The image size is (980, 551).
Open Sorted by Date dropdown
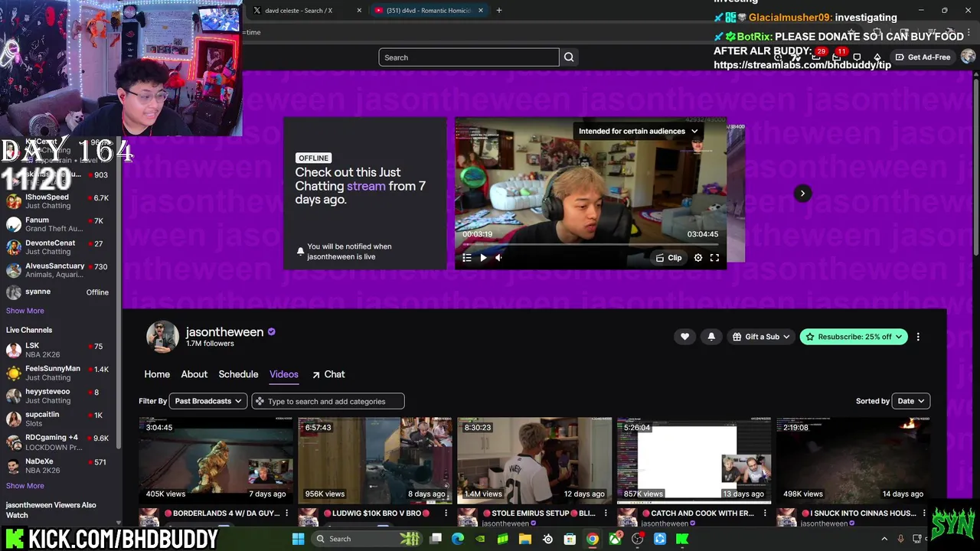coord(911,401)
